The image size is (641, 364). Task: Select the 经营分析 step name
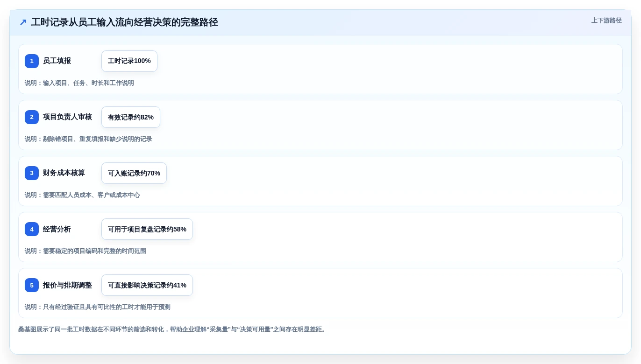coord(57,229)
